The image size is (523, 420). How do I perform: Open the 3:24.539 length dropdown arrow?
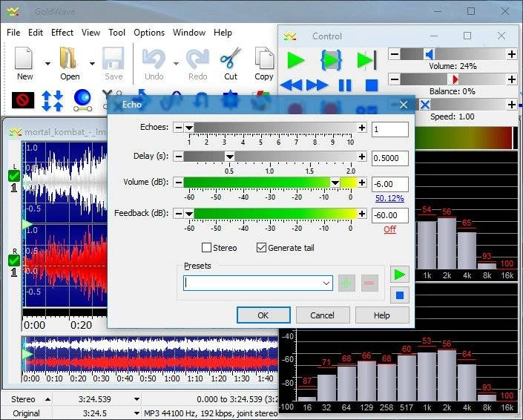point(136,399)
